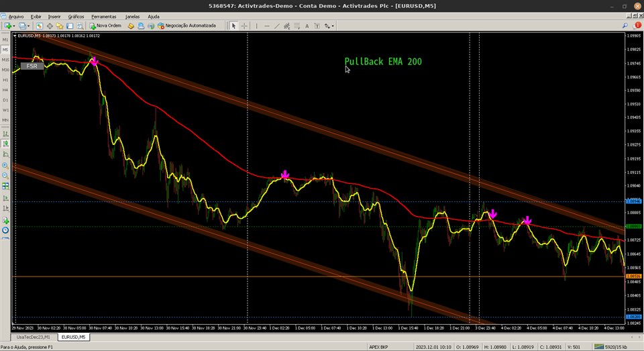This screenshot has width=644, height=351.
Task: Open the Strategy Tester icon
Action: tap(80, 26)
